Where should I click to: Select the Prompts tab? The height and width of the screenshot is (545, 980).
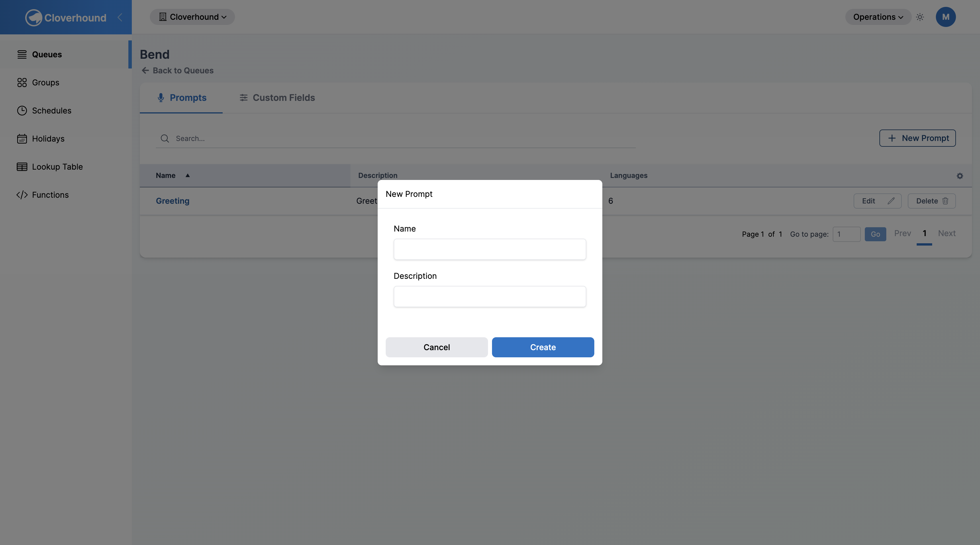181,98
